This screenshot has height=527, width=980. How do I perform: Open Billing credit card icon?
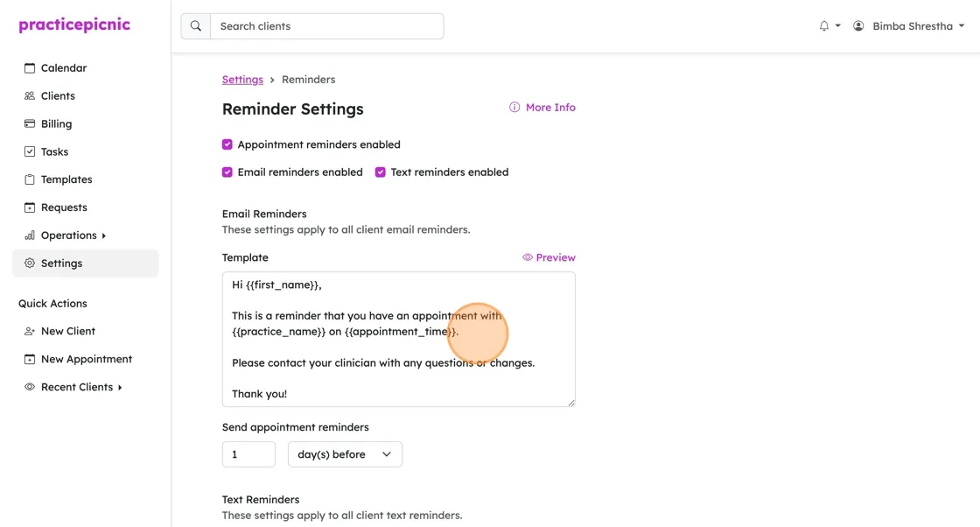30,123
